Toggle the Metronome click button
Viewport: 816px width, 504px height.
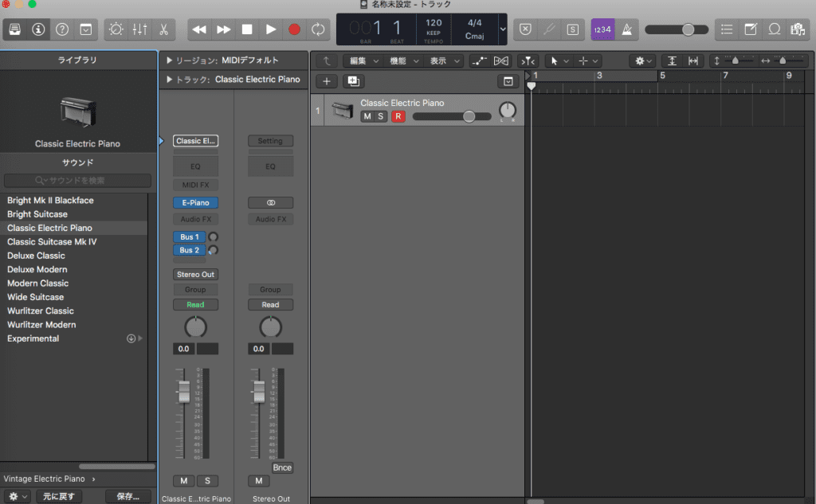626,29
